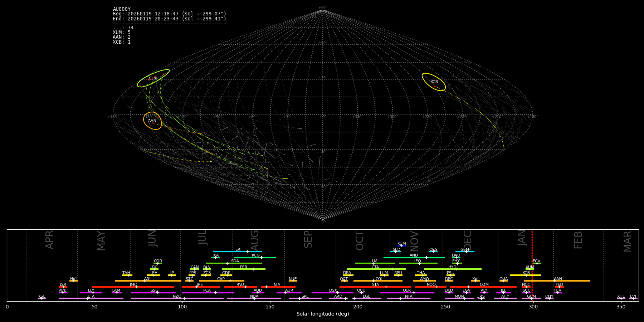Click the APR month label

coord(50,240)
